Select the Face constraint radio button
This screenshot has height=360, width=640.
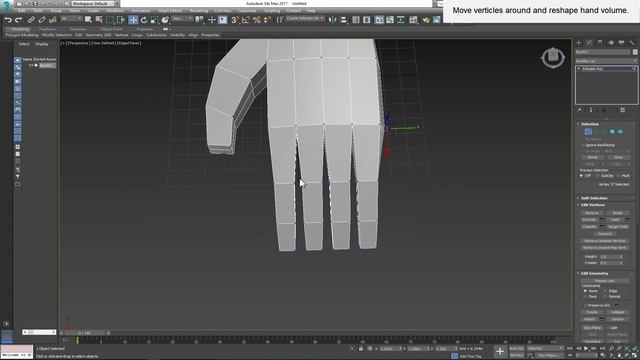tap(586, 296)
